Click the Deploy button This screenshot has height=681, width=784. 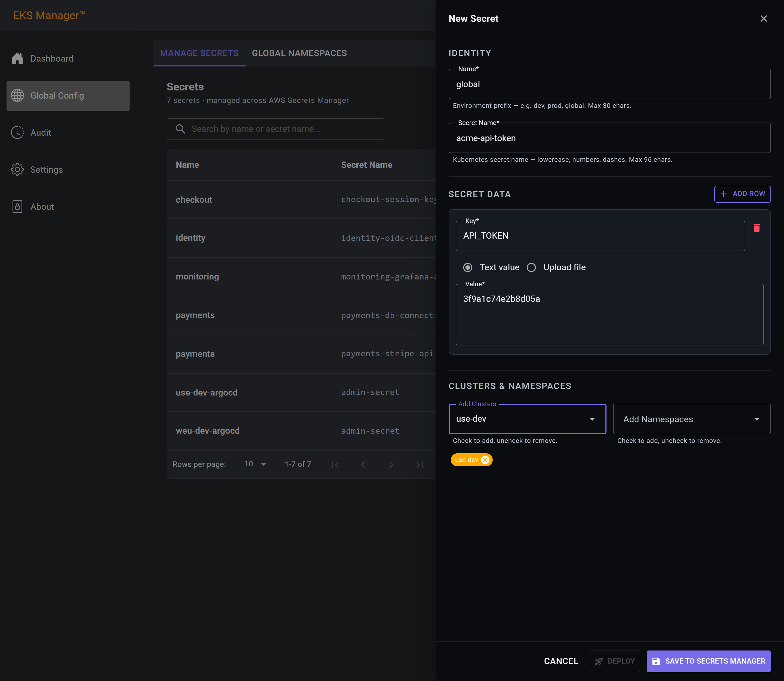point(615,661)
